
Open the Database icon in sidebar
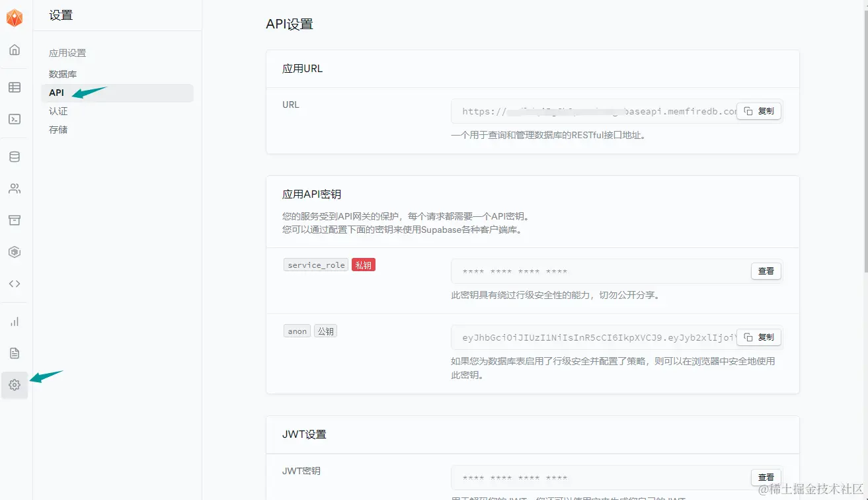click(x=15, y=157)
